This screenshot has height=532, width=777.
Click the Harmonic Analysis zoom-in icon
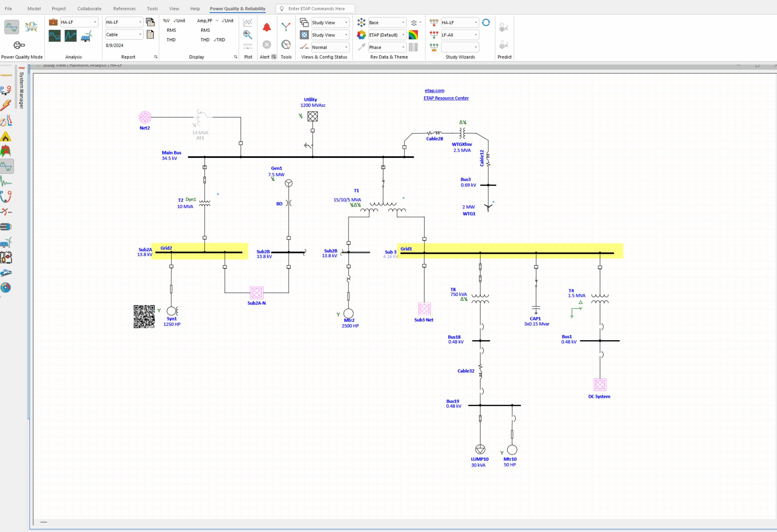click(247, 34)
